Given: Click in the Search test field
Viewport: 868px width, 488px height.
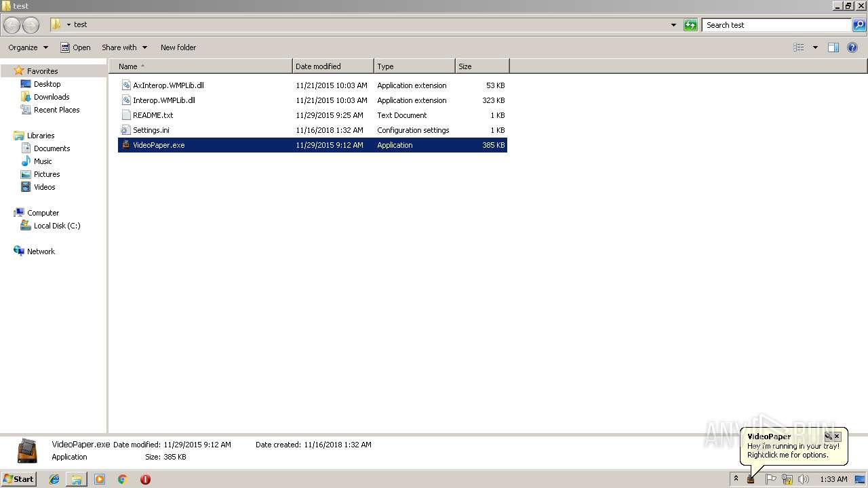Looking at the screenshot, I should point(776,25).
